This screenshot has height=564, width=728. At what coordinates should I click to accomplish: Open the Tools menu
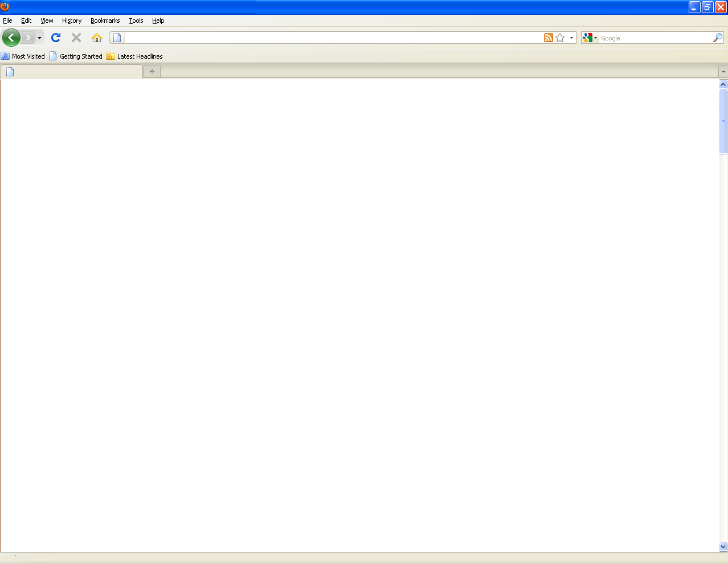(136, 21)
